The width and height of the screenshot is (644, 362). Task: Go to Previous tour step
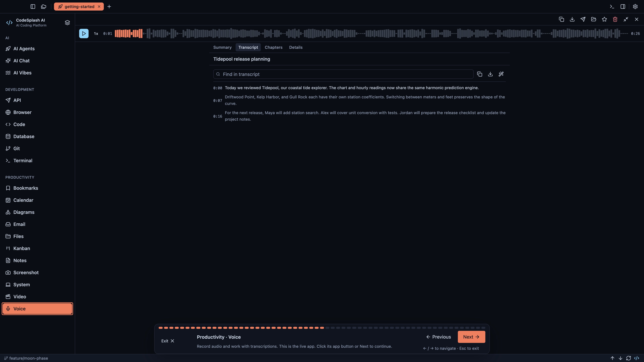point(439,337)
